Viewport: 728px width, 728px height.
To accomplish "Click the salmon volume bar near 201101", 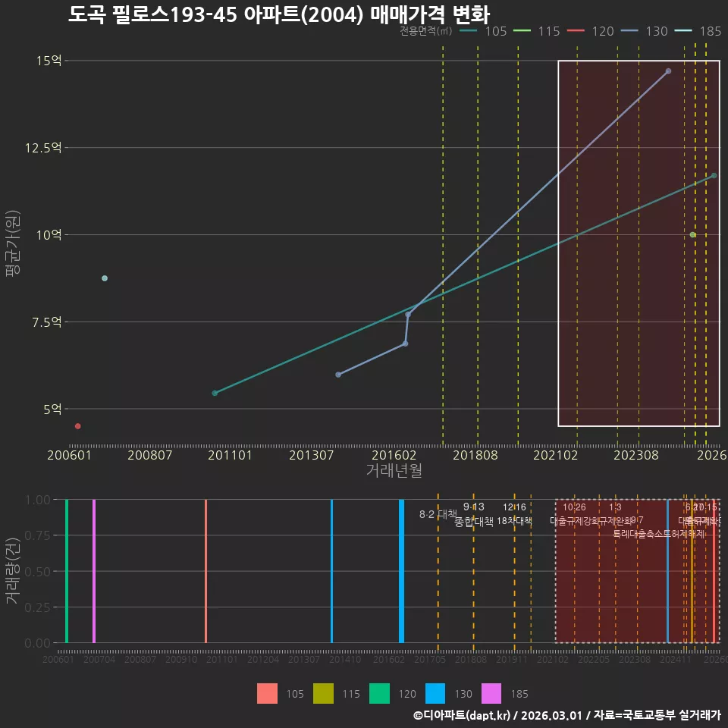I will pyautogui.click(x=206, y=571).
